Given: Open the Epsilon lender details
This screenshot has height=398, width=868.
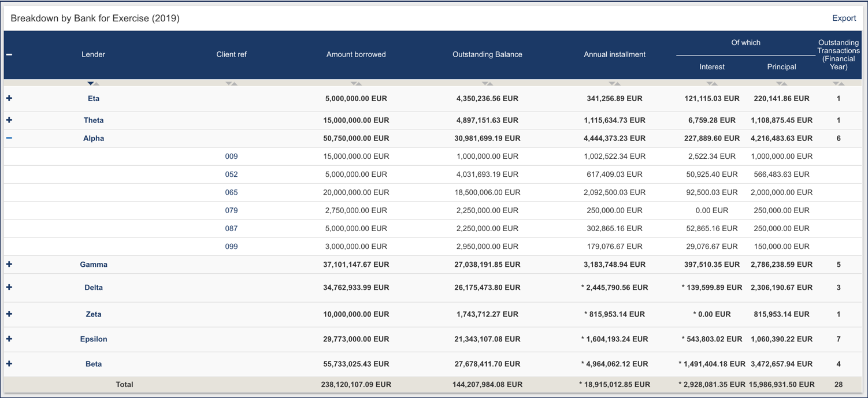Looking at the screenshot, I should (x=94, y=339).
